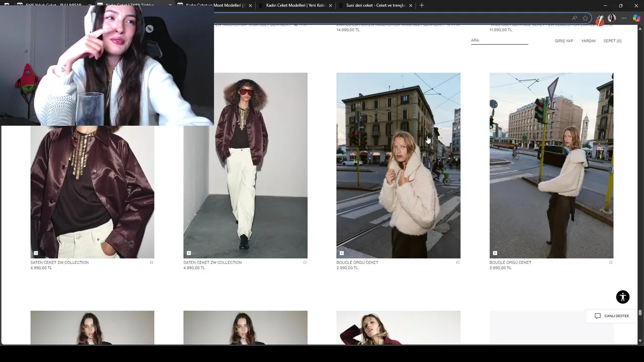Click 2.990,00 TL under front-facing bouclé jacket

347,268
